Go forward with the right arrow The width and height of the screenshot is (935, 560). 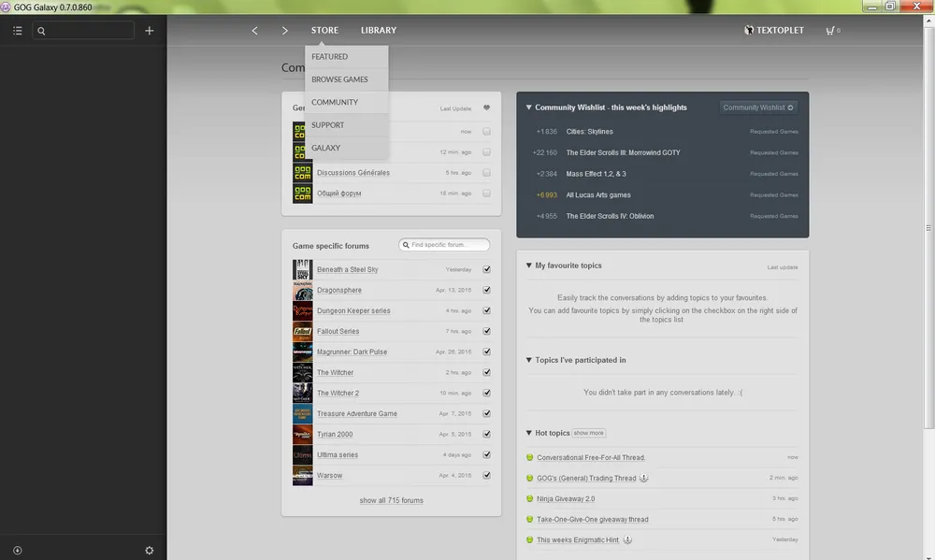tap(285, 31)
